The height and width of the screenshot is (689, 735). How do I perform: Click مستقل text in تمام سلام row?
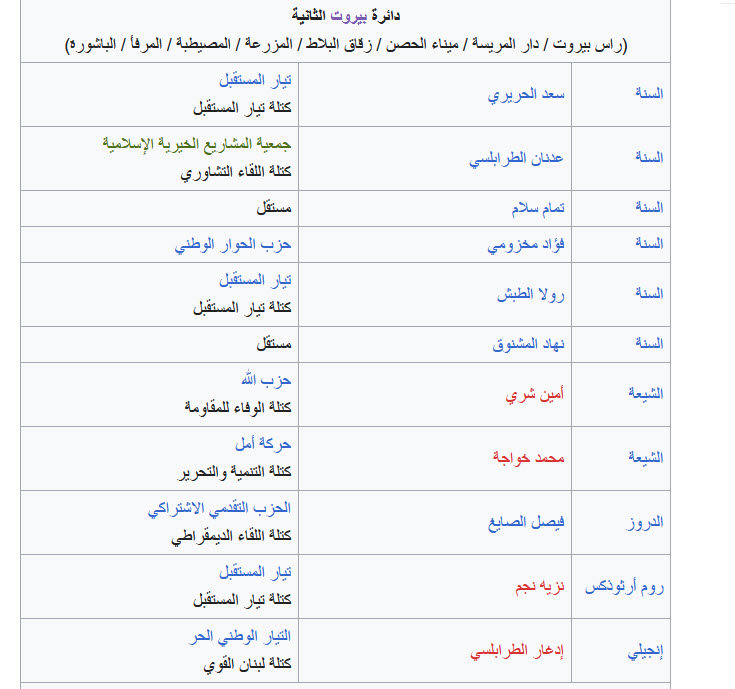pyautogui.click(x=274, y=208)
